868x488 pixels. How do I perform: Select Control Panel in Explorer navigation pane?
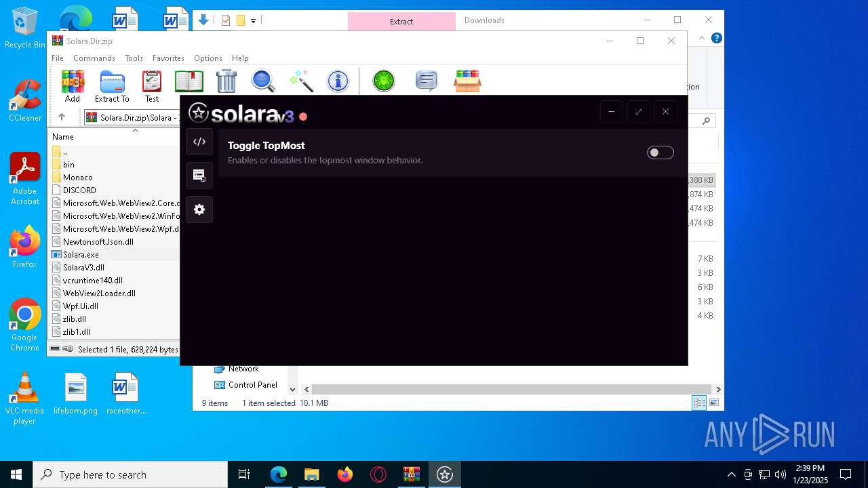tap(252, 385)
